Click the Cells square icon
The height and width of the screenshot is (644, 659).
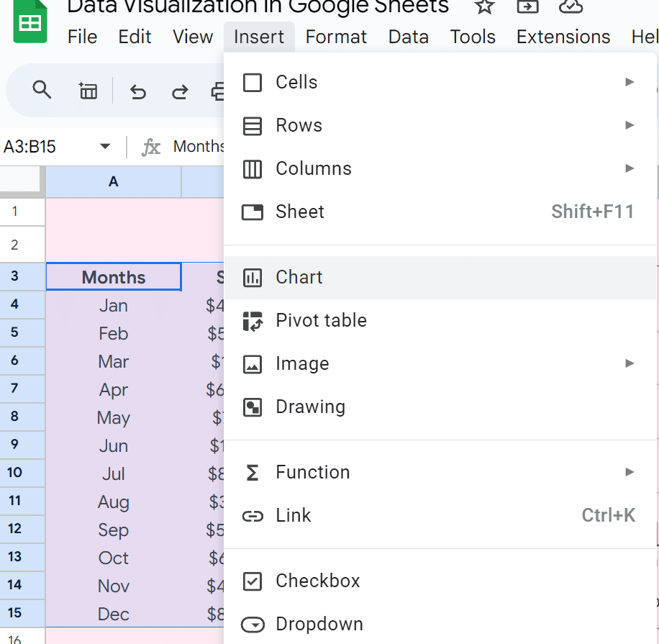[253, 83]
